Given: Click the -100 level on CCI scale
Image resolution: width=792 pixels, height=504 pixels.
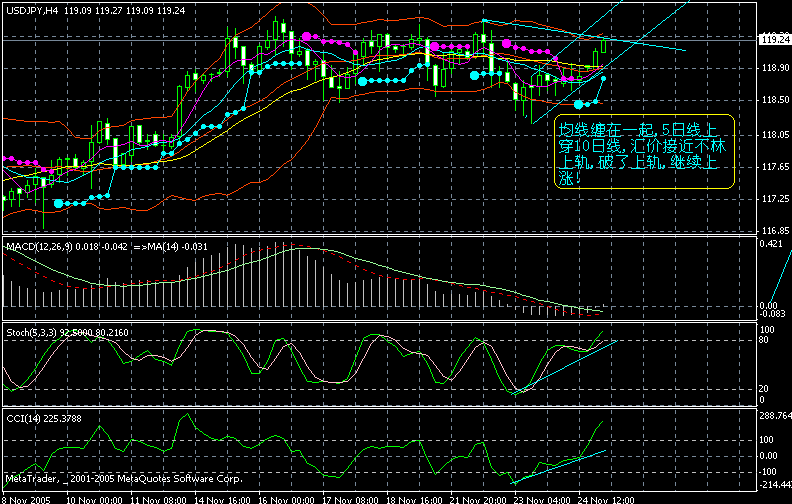Looking at the screenshot, I should pyautogui.click(x=768, y=472).
